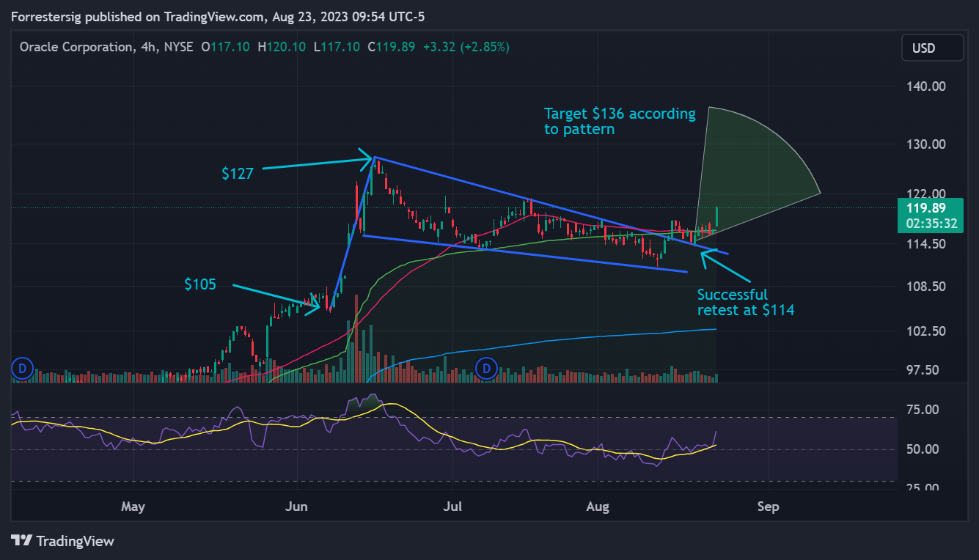Click the open value O117.10
Viewport: 979px width, 560px height.
(x=226, y=47)
